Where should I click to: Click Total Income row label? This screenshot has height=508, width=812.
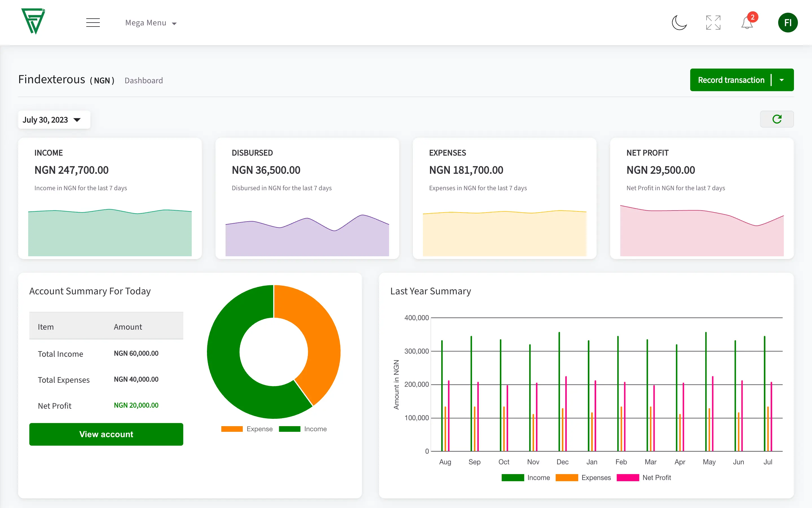click(60, 354)
